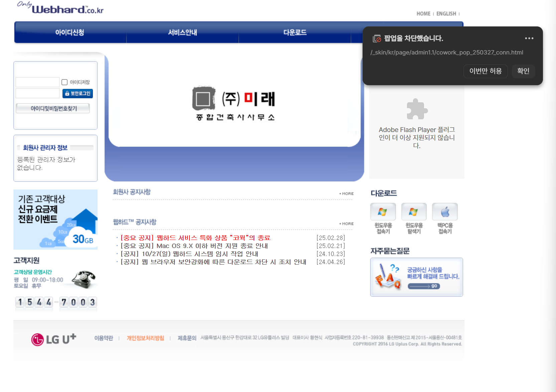556x392 pixels.
Task: Click the 회원사 관리자 정보 heading
Action: (45, 148)
